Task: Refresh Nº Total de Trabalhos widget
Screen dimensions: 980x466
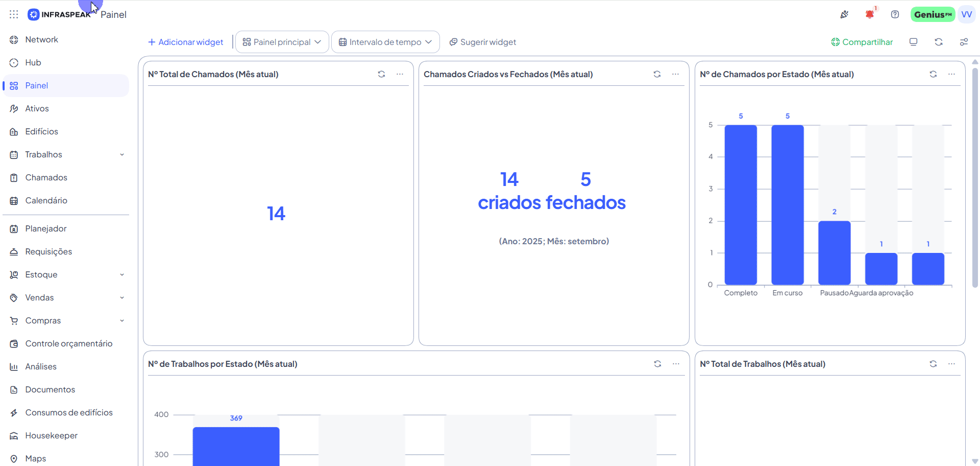Action: [933, 364]
